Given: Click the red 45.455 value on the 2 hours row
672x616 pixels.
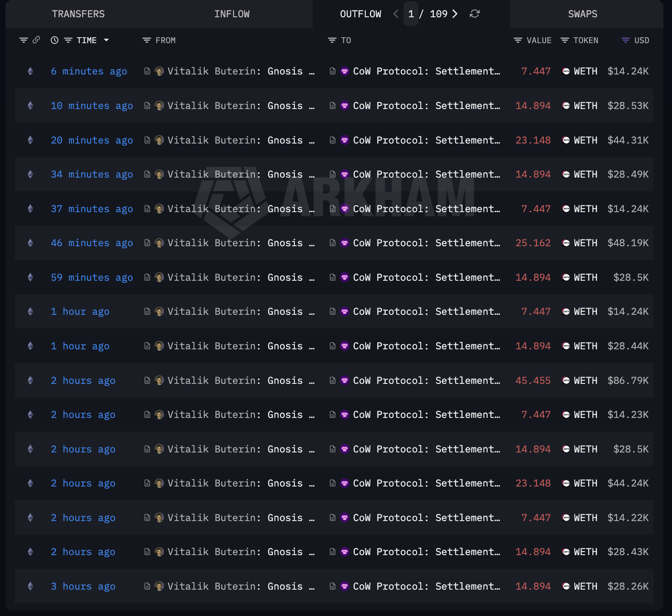Looking at the screenshot, I should click(x=533, y=380).
